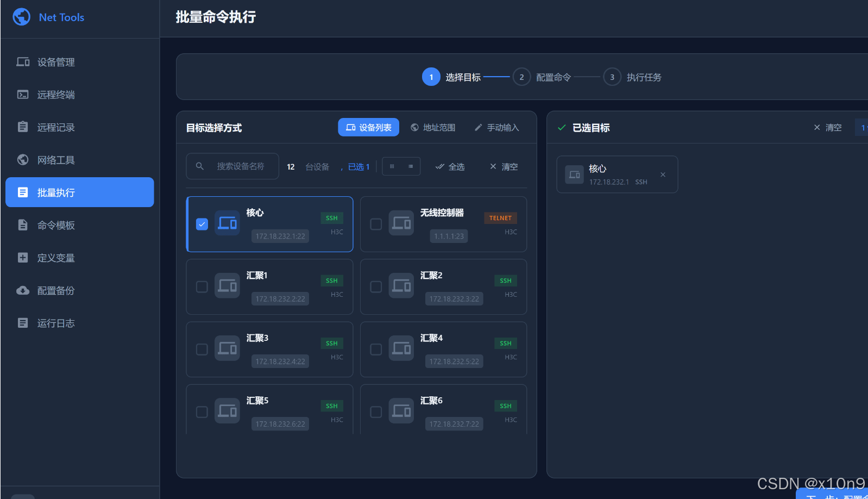Check the 汇聚3 device checkbox

tap(202, 349)
